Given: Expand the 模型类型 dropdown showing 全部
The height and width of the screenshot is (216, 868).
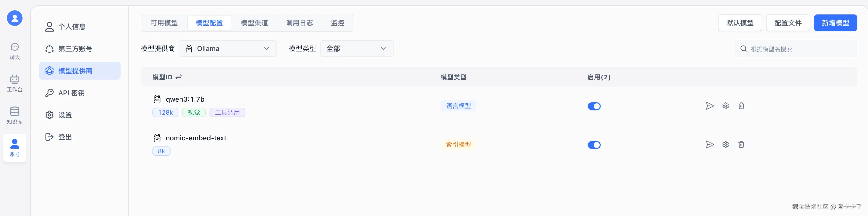Looking at the screenshot, I should click(357, 48).
